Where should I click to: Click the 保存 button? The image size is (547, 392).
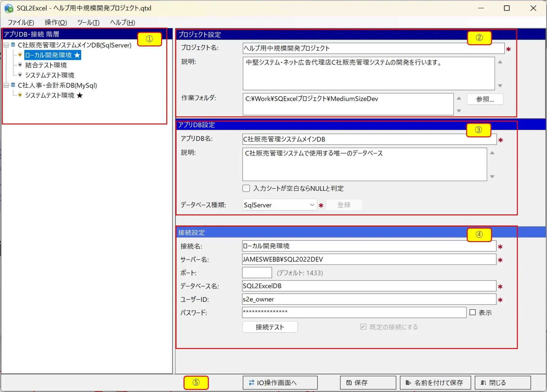pos(368,382)
